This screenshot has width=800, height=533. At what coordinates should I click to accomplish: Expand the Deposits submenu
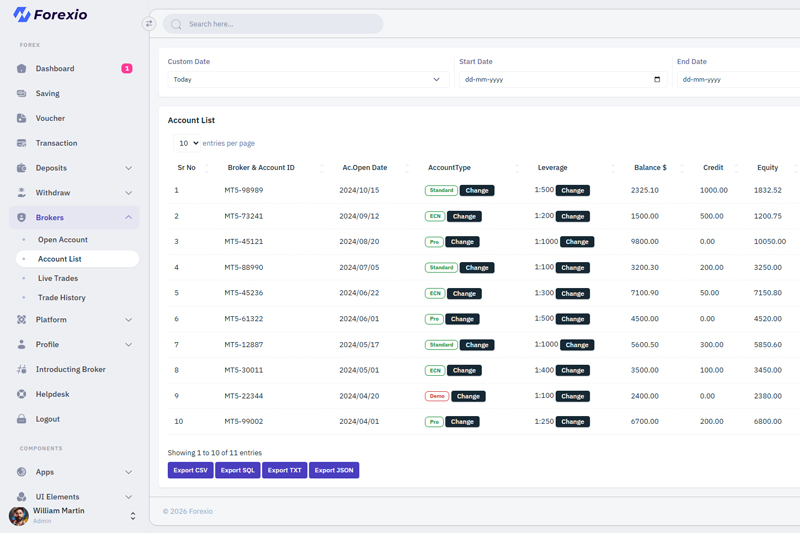coord(128,168)
